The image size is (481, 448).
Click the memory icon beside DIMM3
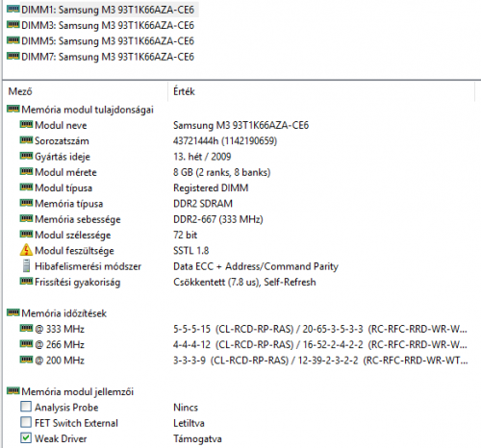[13, 25]
